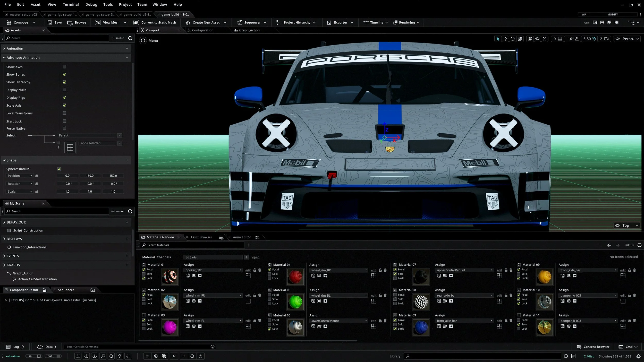
Task: Click the lightbulb icon in bottom toolbar
Action: 120,356
